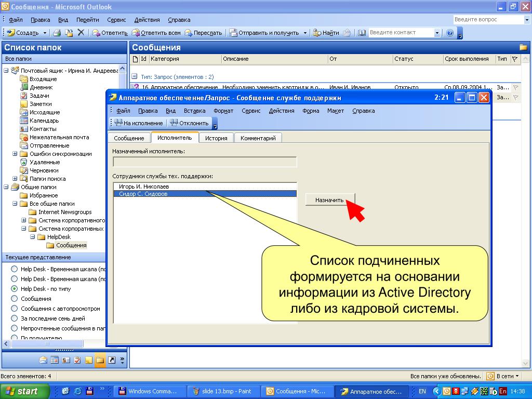Click the Назначить button
Viewport: 532px width, 399px height.
[330, 200]
